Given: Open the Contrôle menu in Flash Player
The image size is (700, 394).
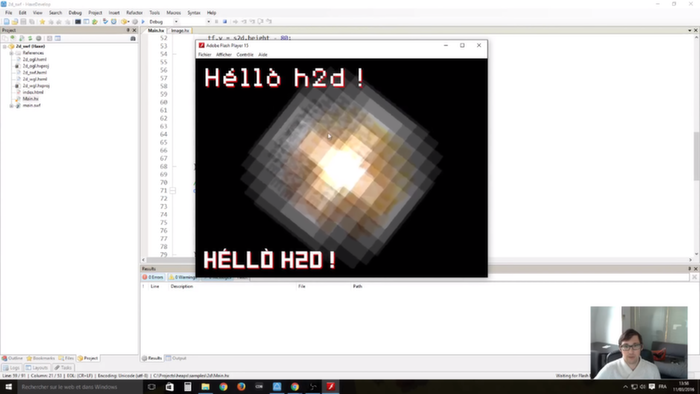Looking at the screenshot, I should click(x=245, y=54).
